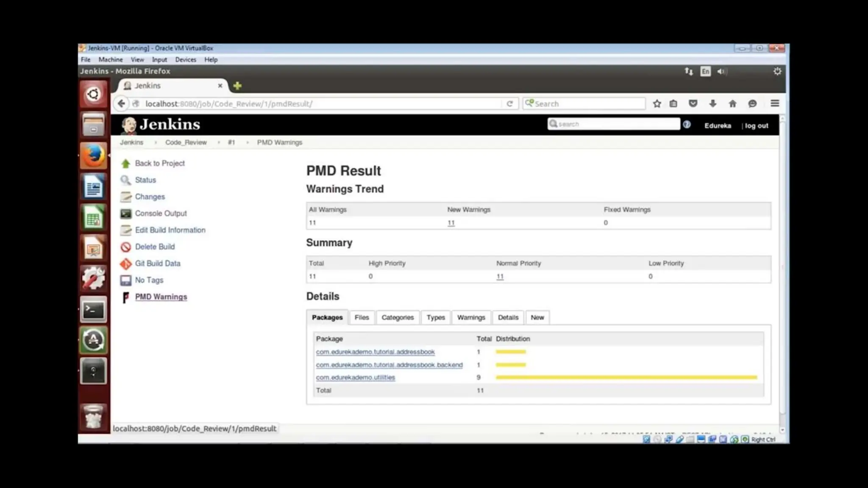Open LibreOffice Impress from the launcher

coord(93,248)
